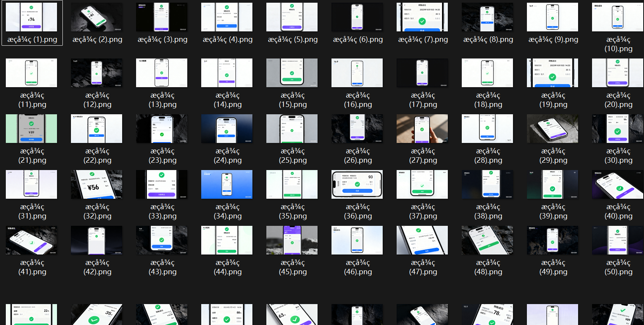The height and width of the screenshot is (325, 644).
Task: Click the file name label (15).png
Action: pyautogui.click(x=293, y=100)
